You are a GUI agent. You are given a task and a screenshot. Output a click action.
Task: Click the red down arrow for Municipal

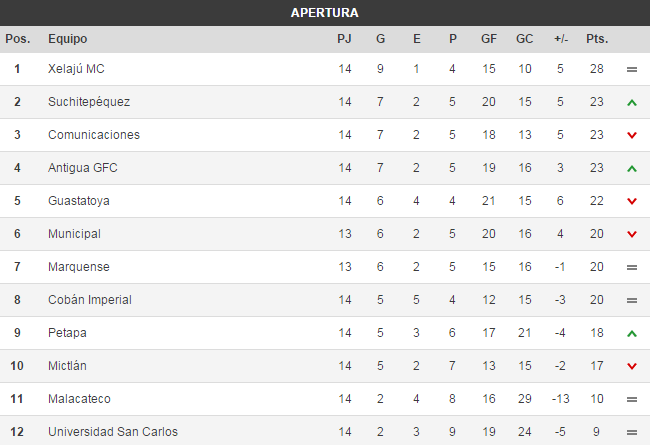[631, 235]
